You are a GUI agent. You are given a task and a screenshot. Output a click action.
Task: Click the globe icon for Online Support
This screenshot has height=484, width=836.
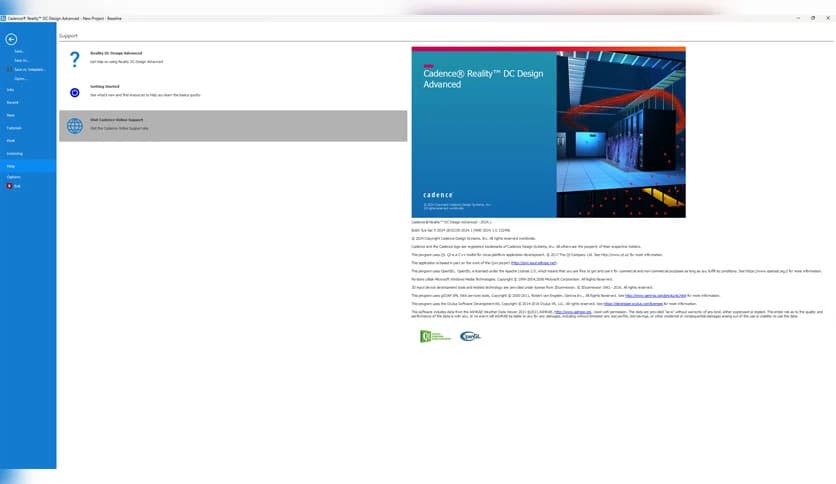coord(75,126)
